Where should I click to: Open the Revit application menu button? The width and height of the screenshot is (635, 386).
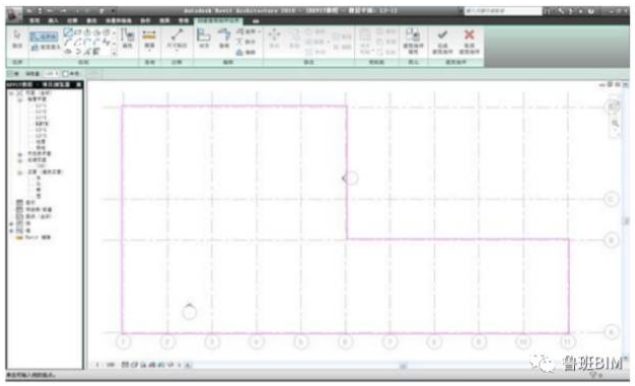click(x=14, y=14)
